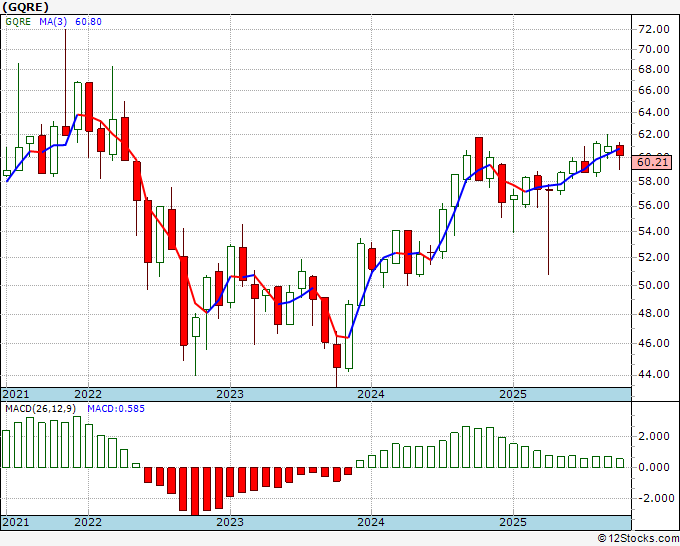This screenshot has width=680, height=546.
Task: Click 2023 on the MACD timeline
Action: 230,522
